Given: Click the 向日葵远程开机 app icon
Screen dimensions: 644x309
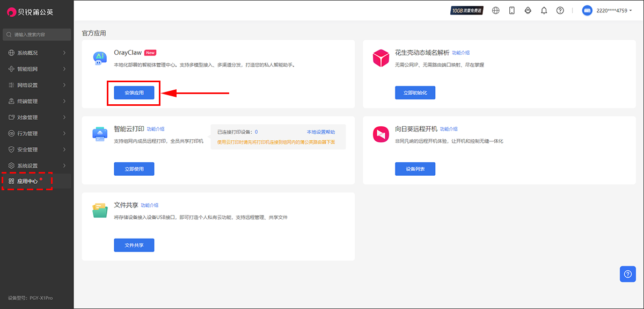Looking at the screenshot, I should point(380,134).
